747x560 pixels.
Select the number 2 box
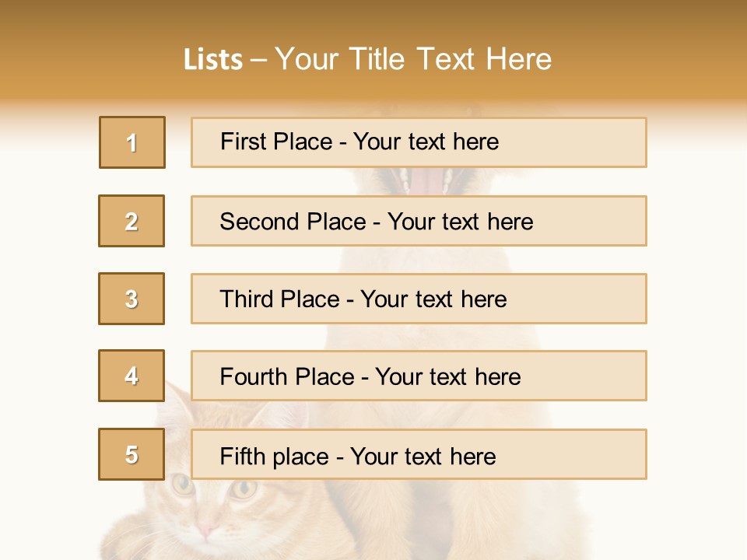[132, 221]
